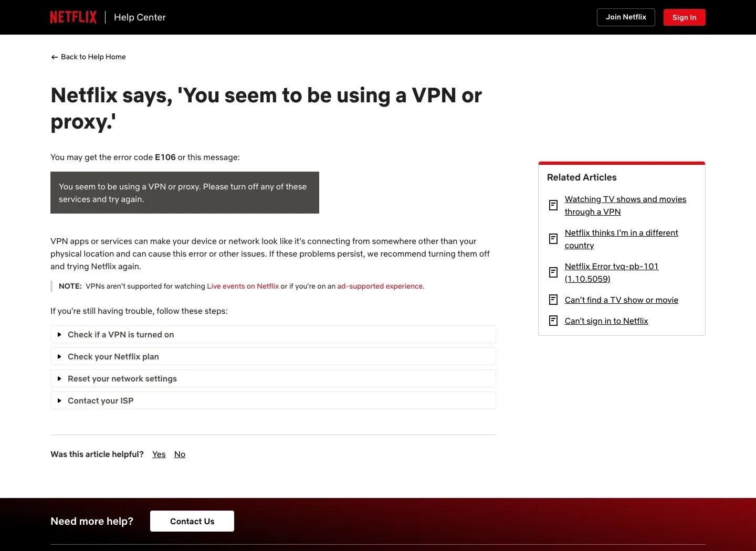Open Netflix Error tvq-pb-101 article
Screen dimensions: 756x551
click(612, 273)
